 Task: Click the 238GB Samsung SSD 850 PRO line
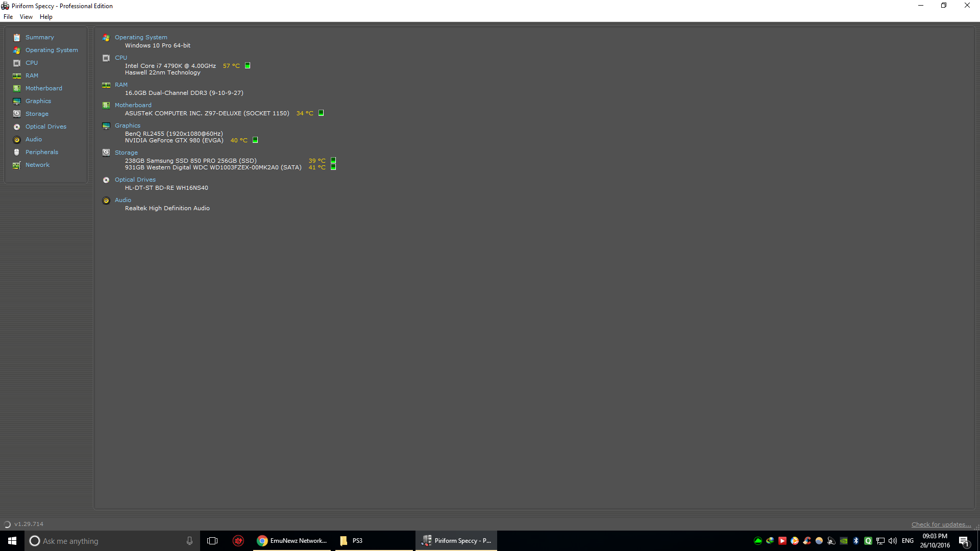(191, 161)
